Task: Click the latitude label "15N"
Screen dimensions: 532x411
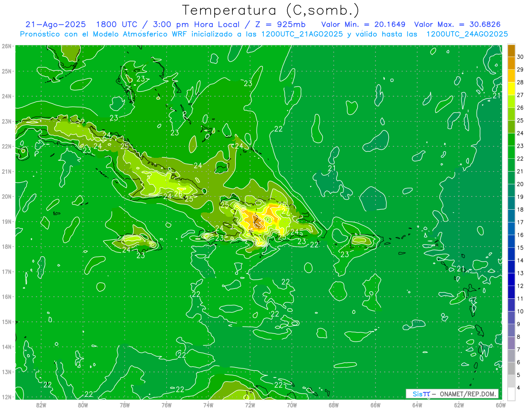Action: (7, 321)
